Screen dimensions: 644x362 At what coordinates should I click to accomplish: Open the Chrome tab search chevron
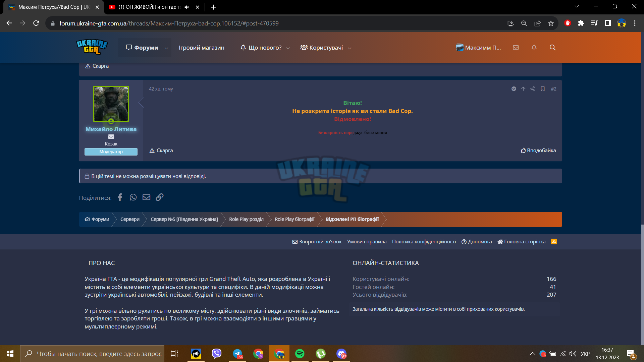coord(577,6)
